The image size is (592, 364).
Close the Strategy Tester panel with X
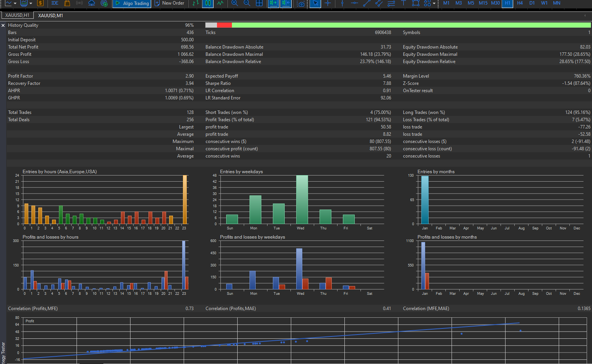(x=3, y=25)
